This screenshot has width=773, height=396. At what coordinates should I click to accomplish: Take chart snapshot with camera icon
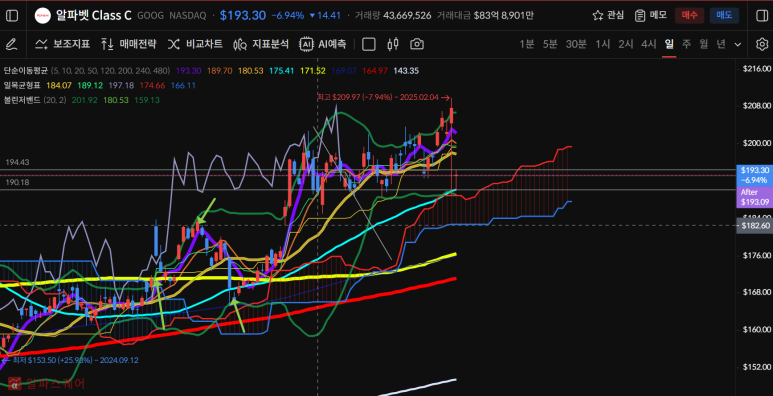click(417, 45)
